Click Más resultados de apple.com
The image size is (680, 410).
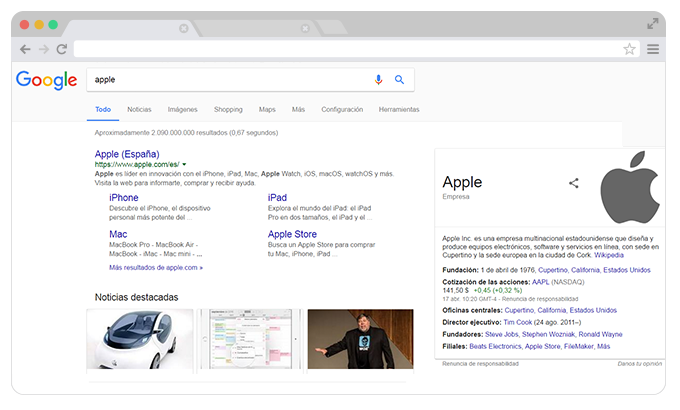pos(156,268)
